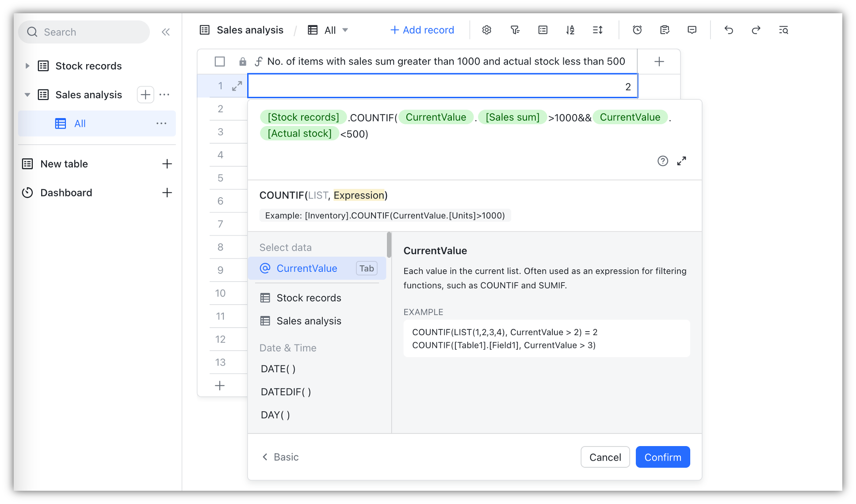The image size is (856, 504).
Task: Expand the formula editor to fullscreen
Action: click(x=682, y=161)
